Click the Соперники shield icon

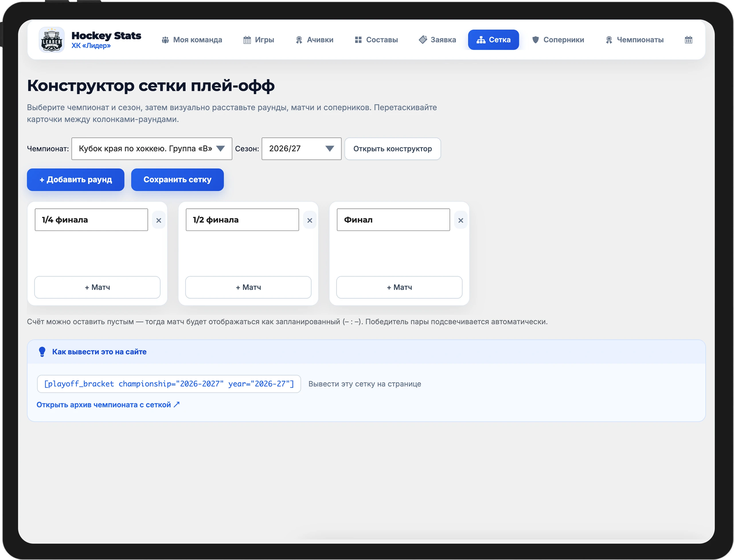point(536,40)
